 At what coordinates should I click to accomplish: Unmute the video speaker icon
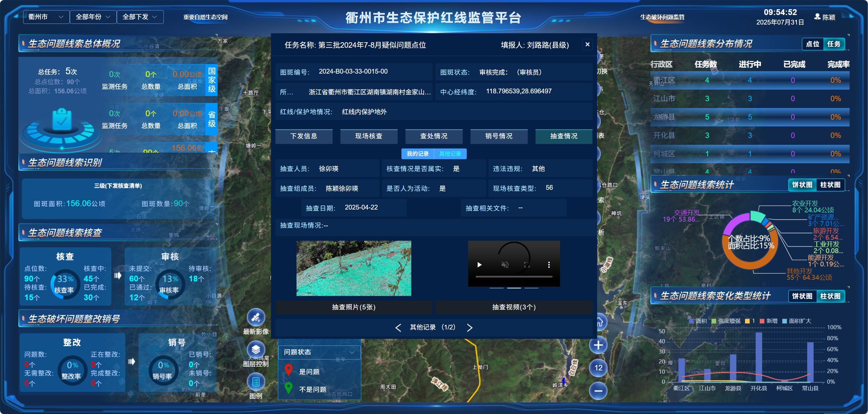coord(505,265)
